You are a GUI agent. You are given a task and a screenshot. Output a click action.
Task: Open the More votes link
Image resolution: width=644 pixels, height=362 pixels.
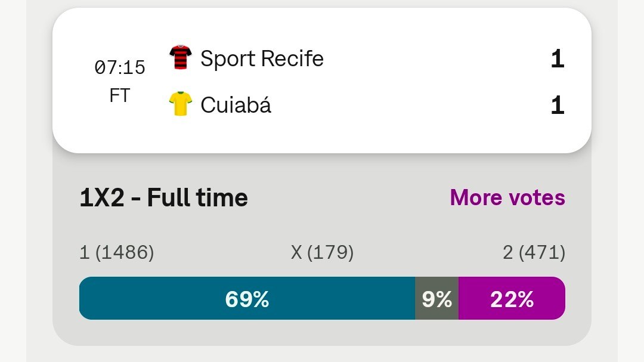click(507, 197)
